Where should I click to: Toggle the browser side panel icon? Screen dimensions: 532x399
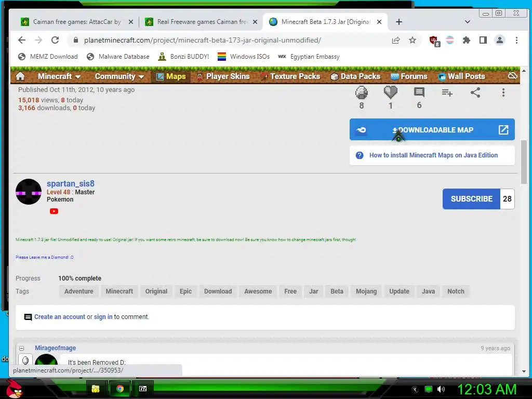click(x=483, y=41)
